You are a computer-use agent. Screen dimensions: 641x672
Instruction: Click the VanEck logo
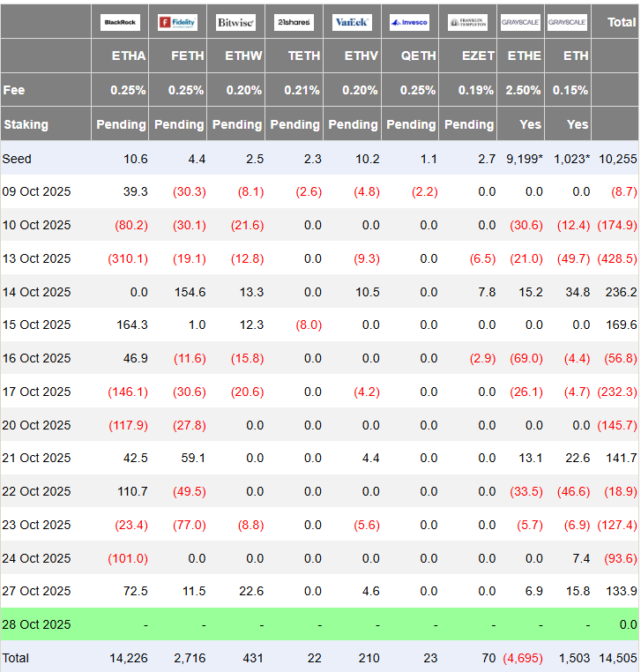coord(352,22)
